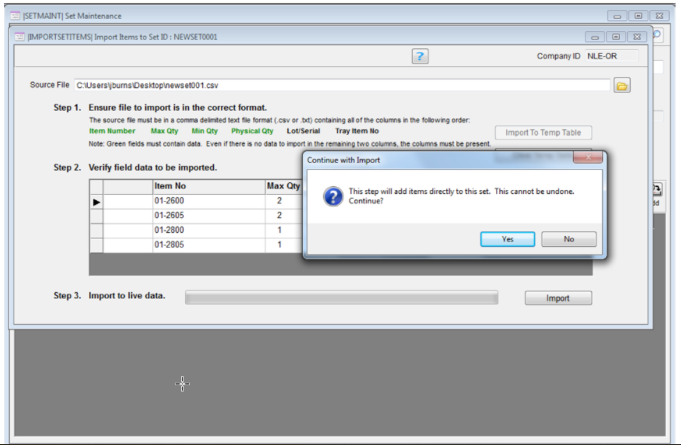
Task: Click the Import Items window title icon
Action: [x=20, y=36]
